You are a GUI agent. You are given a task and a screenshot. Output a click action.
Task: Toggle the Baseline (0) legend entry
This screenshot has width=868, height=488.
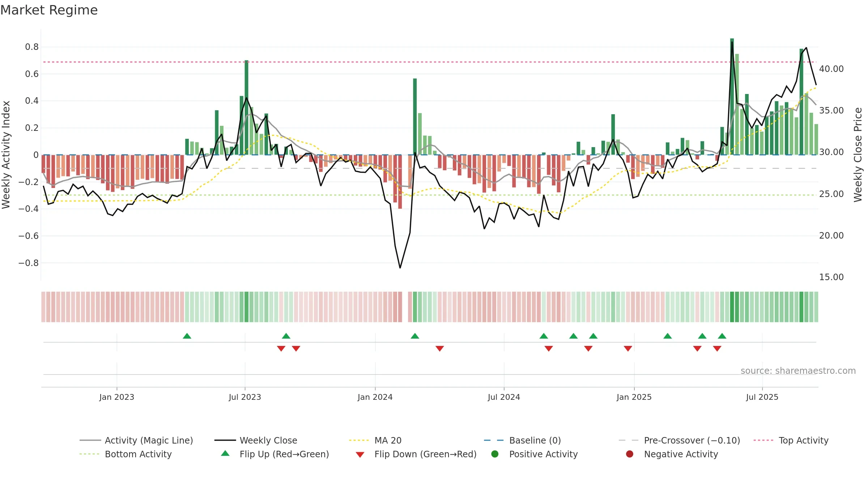click(x=522, y=440)
